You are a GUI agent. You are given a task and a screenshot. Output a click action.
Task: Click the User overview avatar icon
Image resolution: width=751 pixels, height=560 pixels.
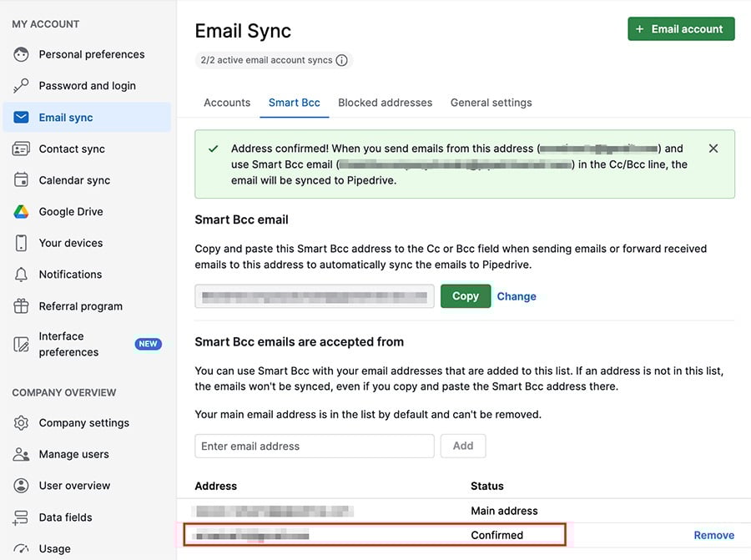21,486
